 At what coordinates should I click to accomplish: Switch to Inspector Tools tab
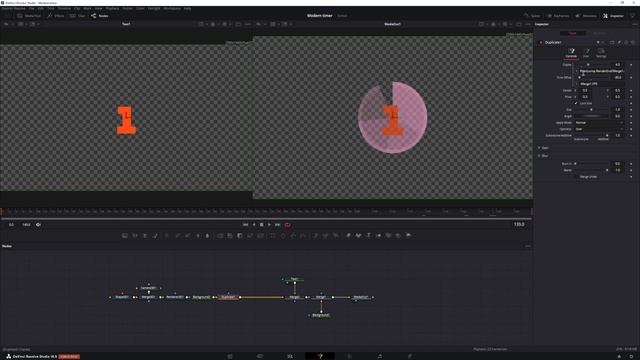(573, 33)
